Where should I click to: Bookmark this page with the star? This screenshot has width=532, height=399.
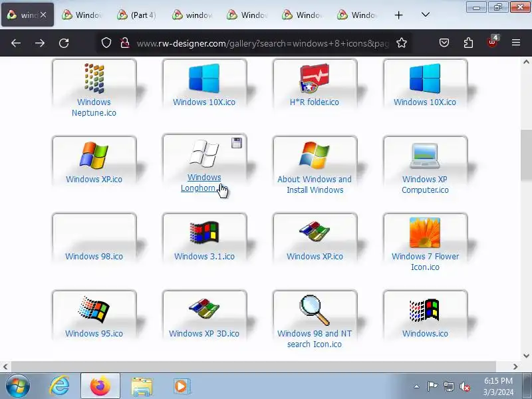(402, 43)
